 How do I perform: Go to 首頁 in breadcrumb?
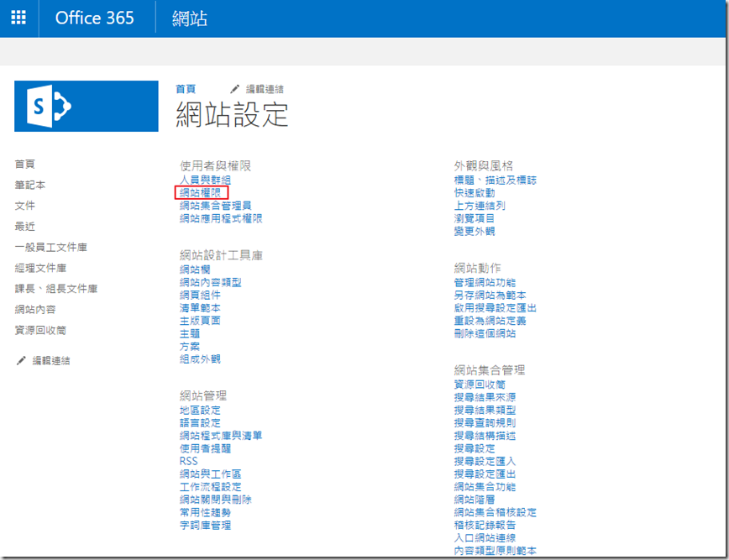coord(186,89)
